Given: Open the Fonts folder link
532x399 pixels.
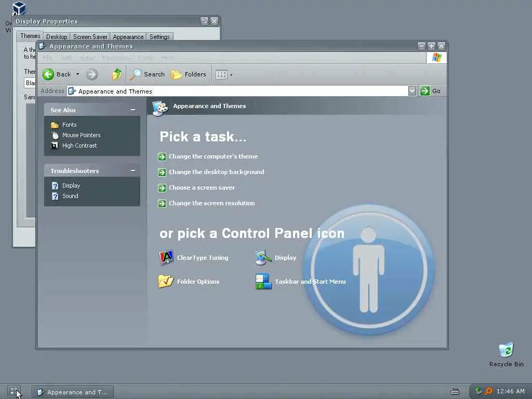Looking at the screenshot, I should coord(70,125).
